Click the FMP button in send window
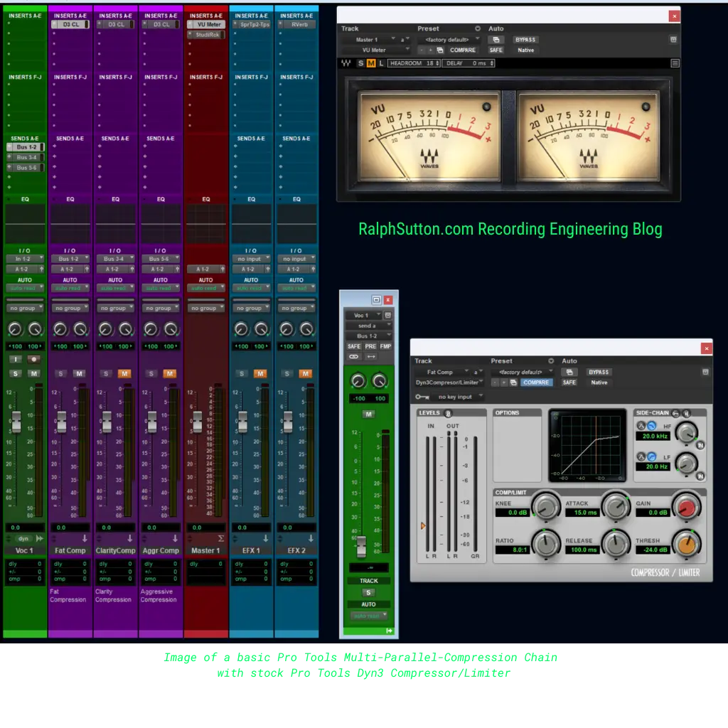The width and height of the screenshot is (728, 728). click(x=385, y=346)
